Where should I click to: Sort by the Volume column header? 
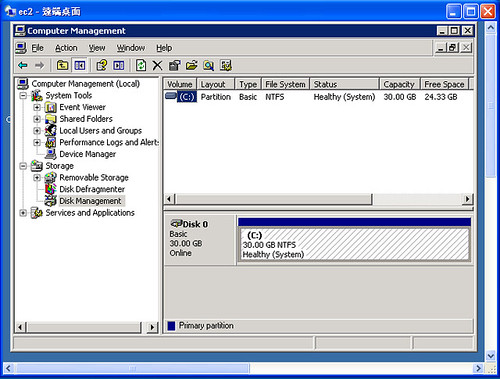(x=180, y=84)
